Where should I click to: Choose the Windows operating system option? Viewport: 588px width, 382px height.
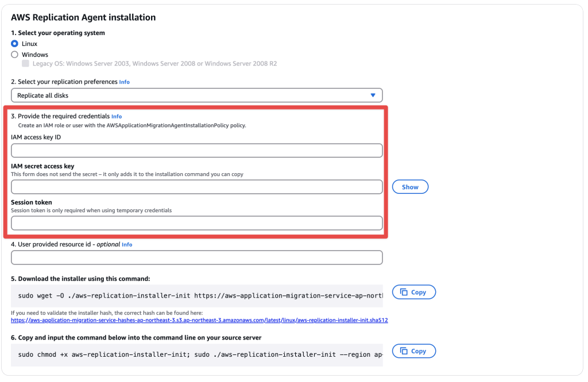14,54
